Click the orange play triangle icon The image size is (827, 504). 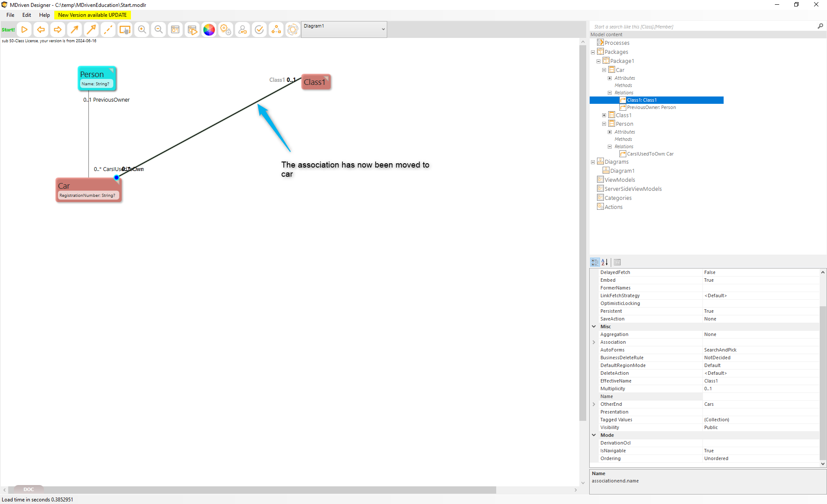[x=25, y=30]
